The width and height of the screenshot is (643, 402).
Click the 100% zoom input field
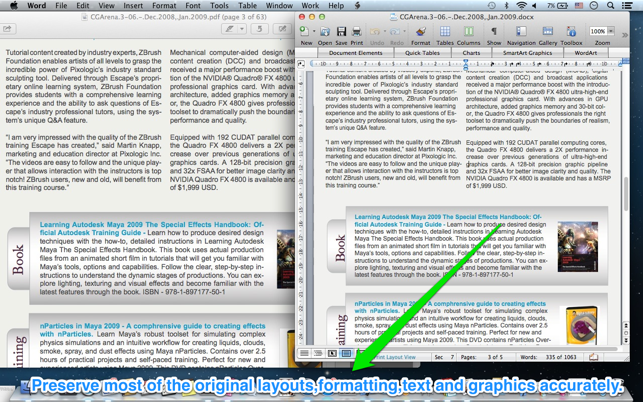click(598, 31)
